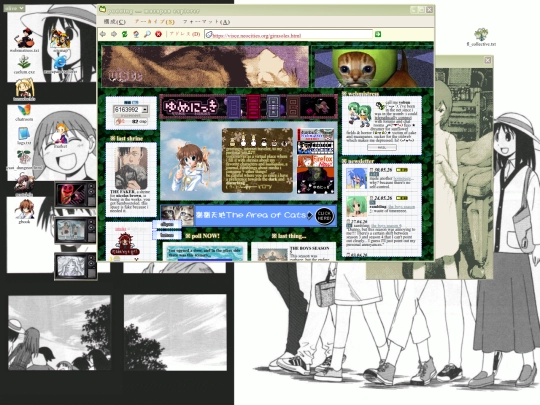Click the forward arrow in browser toolbar
Viewport: 540px width, 405px height.
tap(114, 34)
